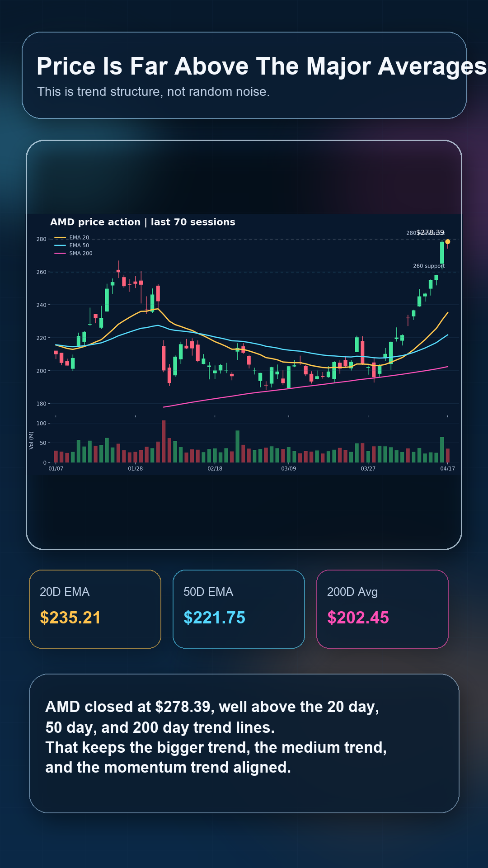Select the EMA 50 legend entry
488x868 pixels.
tap(72, 245)
